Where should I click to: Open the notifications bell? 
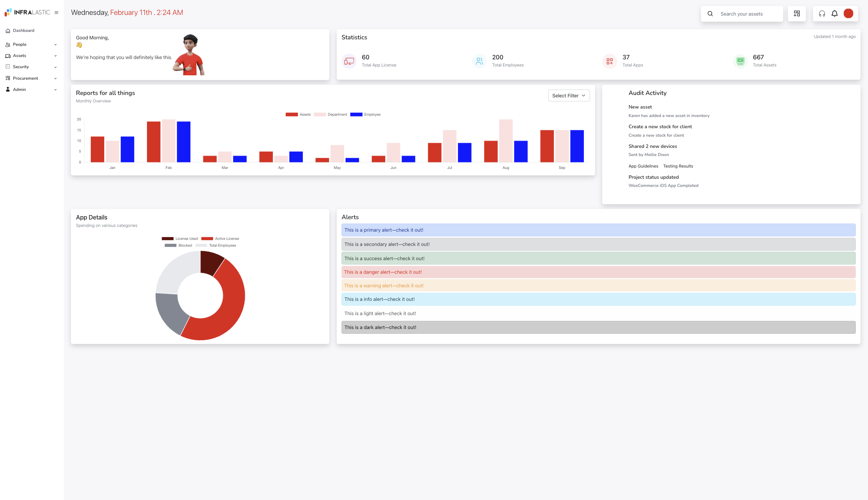tap(834, 14)
